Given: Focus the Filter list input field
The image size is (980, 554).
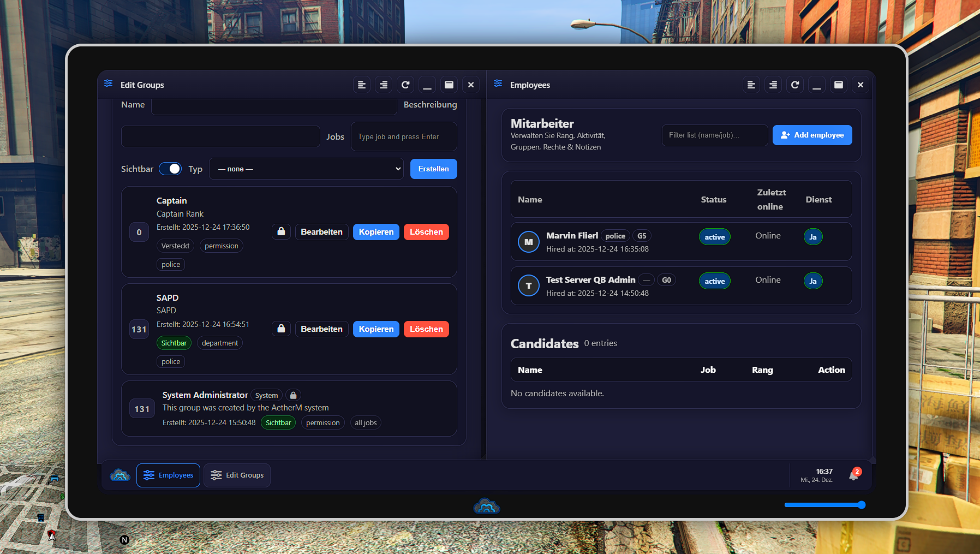Looking at the screenshot, I should pyautogui.click(x=714, y=135).
